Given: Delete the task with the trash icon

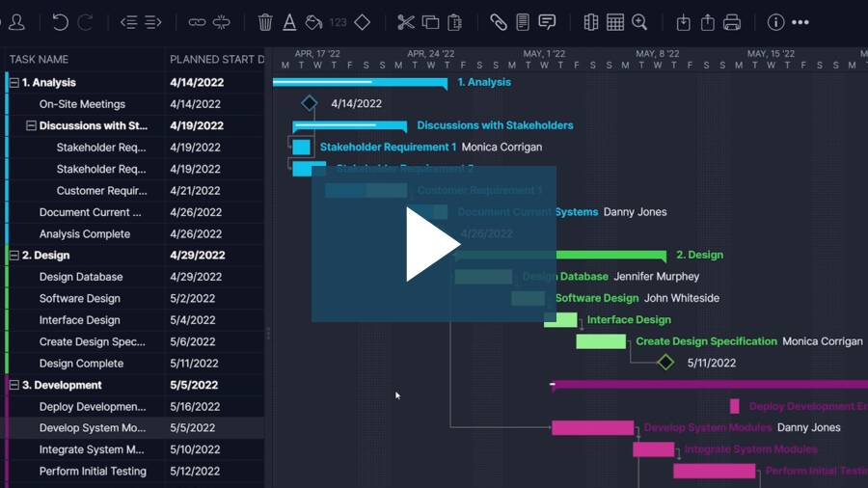Looking at the screenshot, I should [x=265, y=23].
